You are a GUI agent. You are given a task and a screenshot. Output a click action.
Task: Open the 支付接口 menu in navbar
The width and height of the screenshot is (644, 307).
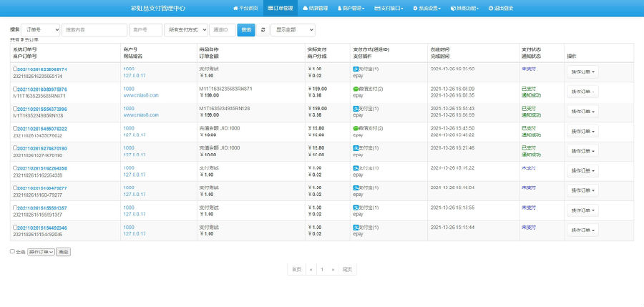tap(389, 8)
